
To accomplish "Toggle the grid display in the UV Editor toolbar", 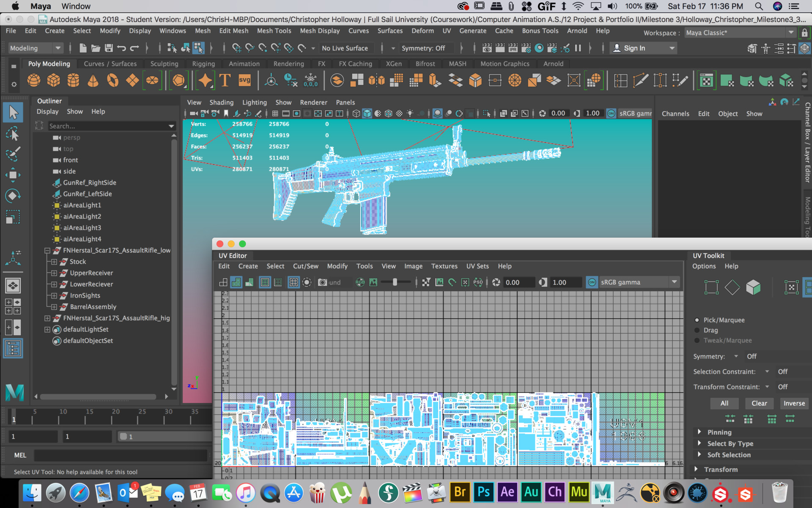I will [293, 282].
